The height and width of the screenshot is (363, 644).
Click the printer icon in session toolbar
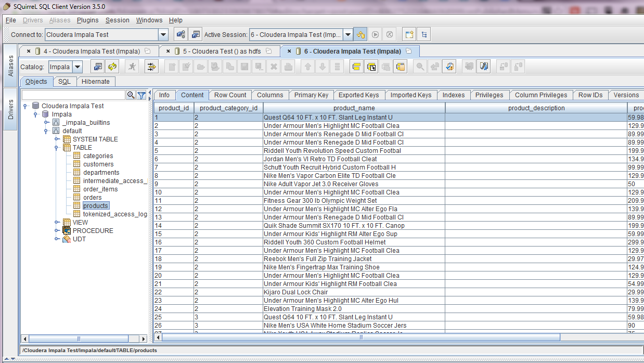click(x=288, y=67)
